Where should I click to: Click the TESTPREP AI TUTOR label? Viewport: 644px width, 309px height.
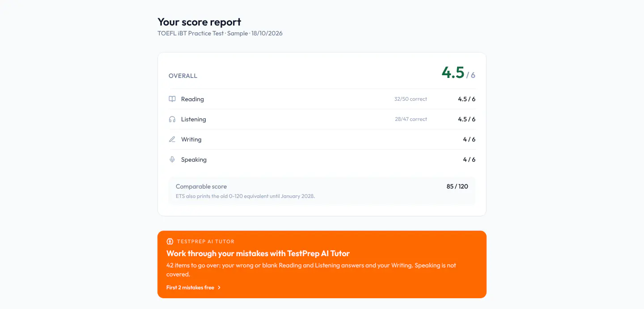206,241
